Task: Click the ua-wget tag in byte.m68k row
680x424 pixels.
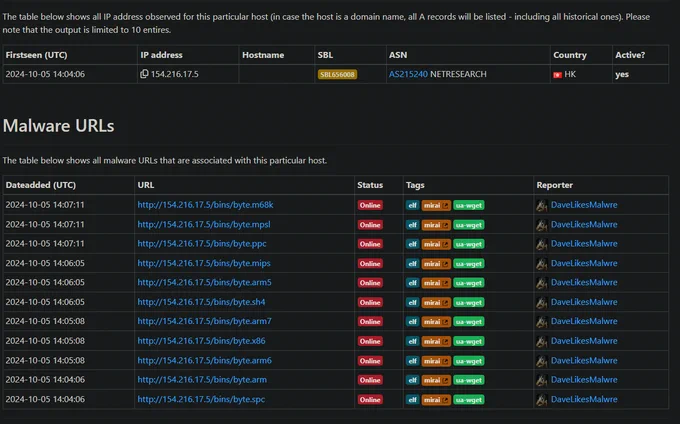Action: 469,205
